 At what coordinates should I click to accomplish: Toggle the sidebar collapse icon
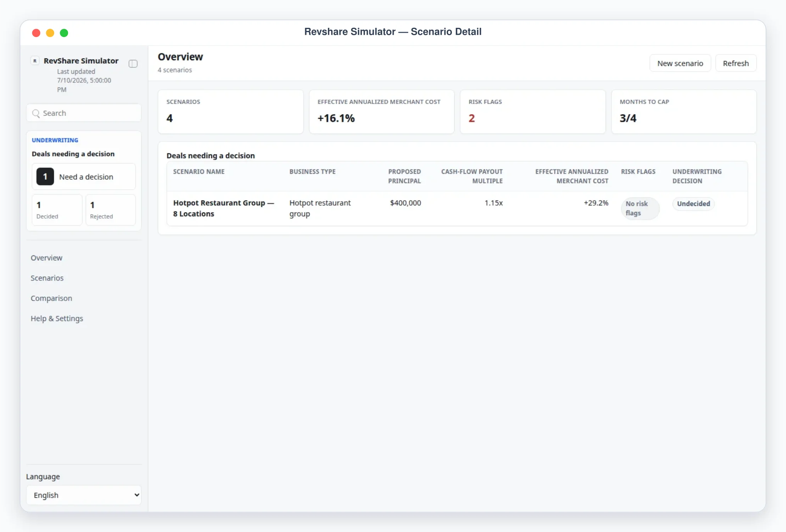(133, 64)
